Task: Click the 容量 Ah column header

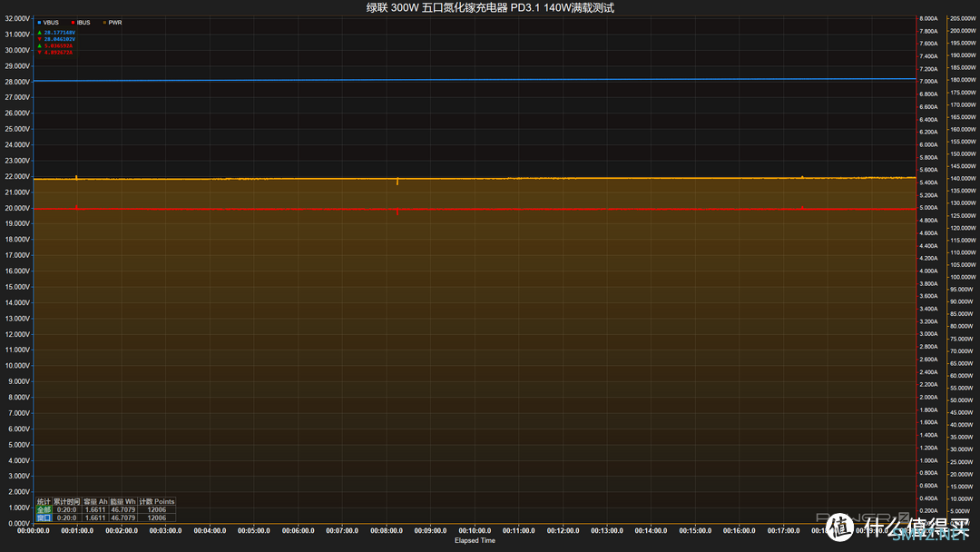Action: tap(95, 502)
